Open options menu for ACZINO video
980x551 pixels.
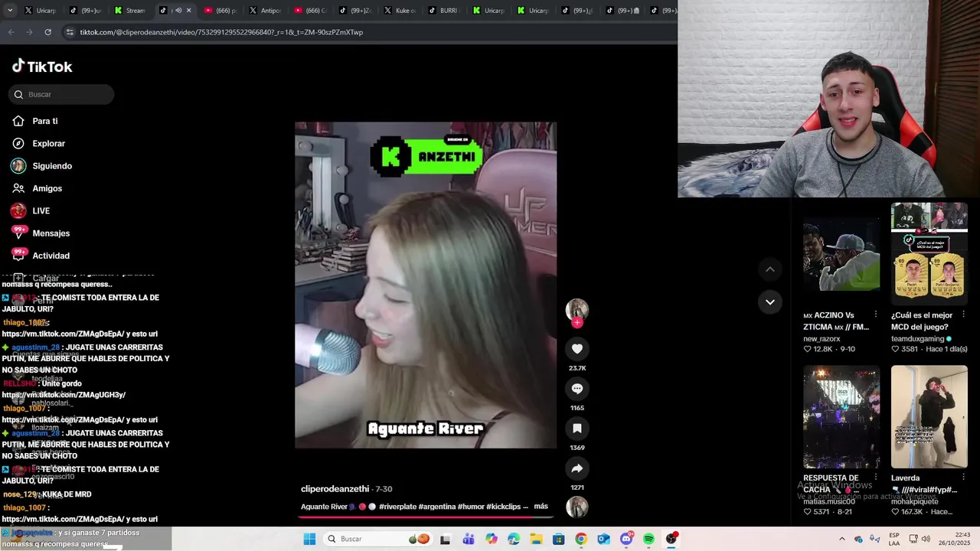point(876,315)
